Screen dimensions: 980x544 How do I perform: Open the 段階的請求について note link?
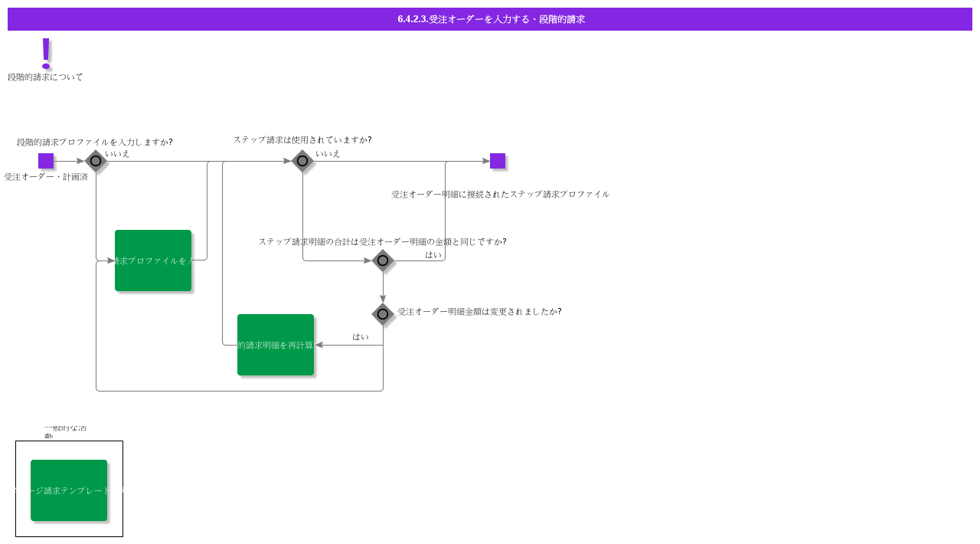coord(45,77)
